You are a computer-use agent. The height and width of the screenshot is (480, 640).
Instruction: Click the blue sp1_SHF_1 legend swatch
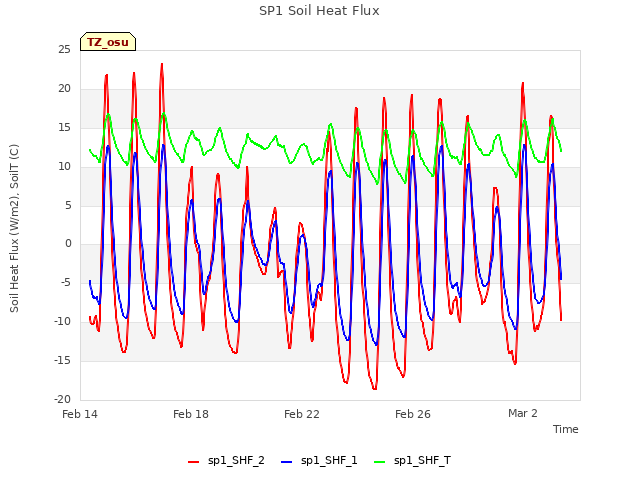[x=287, y=462]
